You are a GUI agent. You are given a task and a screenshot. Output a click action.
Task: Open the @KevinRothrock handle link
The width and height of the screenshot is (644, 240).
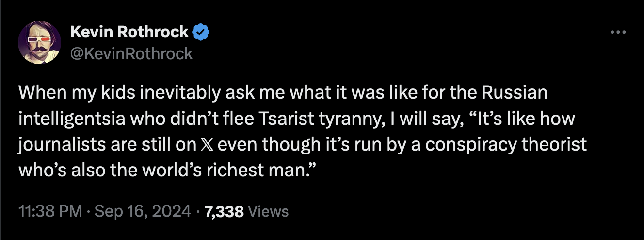point(131,53)
